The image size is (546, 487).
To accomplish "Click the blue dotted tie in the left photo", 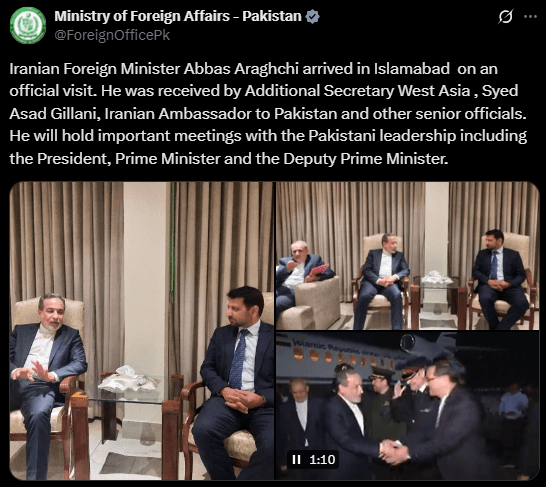I will point(239,359).
